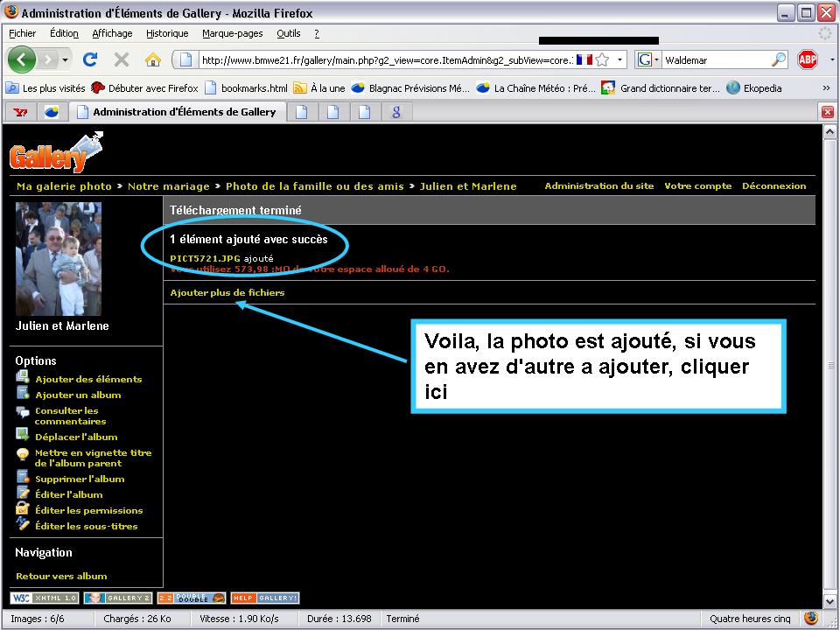
Task: Click the Home icon in toolbar
Action: click(x=153, y=59)
